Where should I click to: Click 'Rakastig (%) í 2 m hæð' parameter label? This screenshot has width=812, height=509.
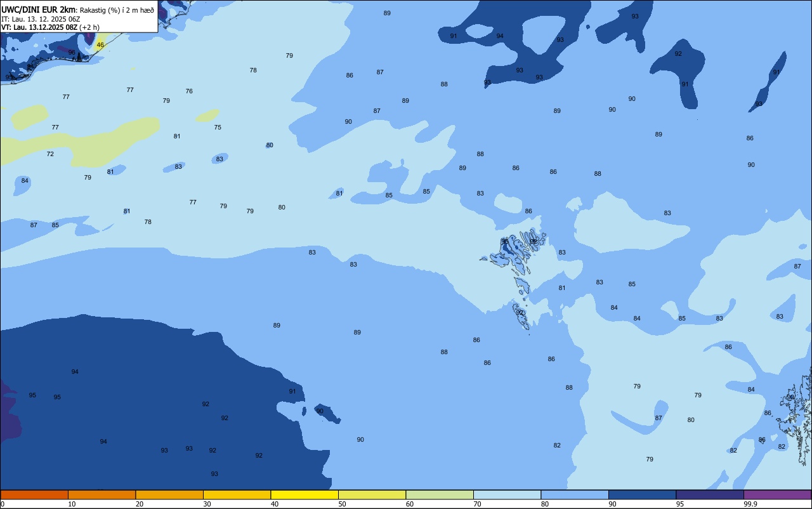click(x=117, y=10)
